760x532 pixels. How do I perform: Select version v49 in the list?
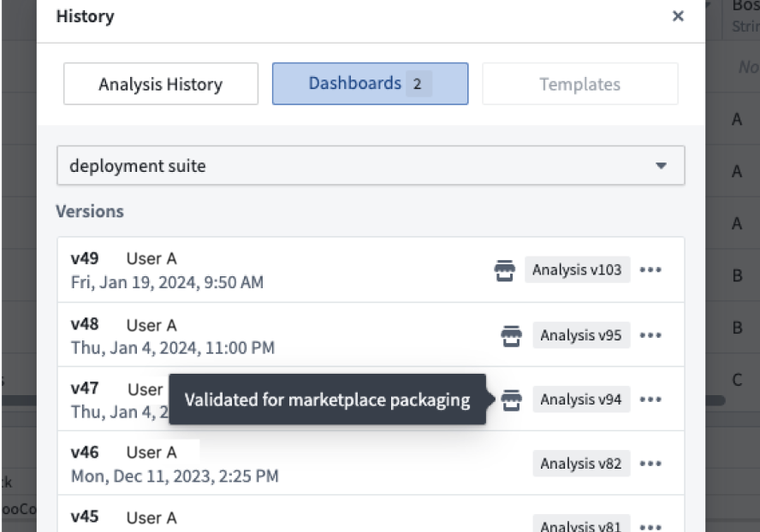[x=371, y=270]
